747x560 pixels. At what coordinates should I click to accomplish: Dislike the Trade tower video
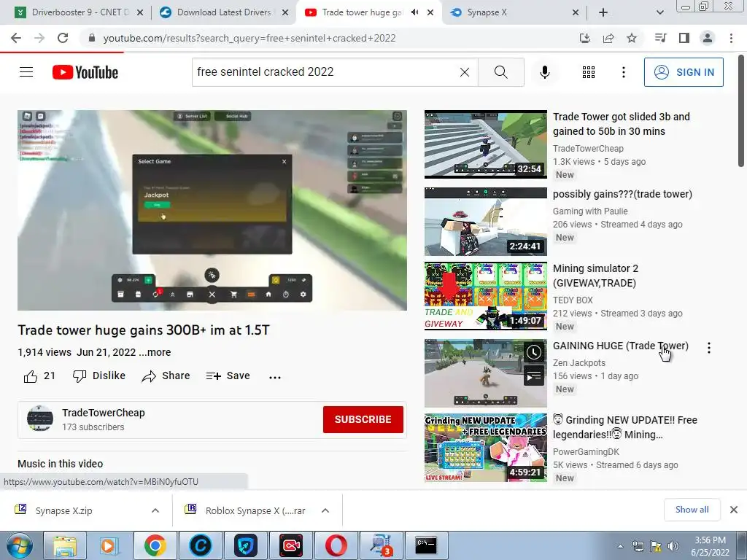(x=99, y=376)
